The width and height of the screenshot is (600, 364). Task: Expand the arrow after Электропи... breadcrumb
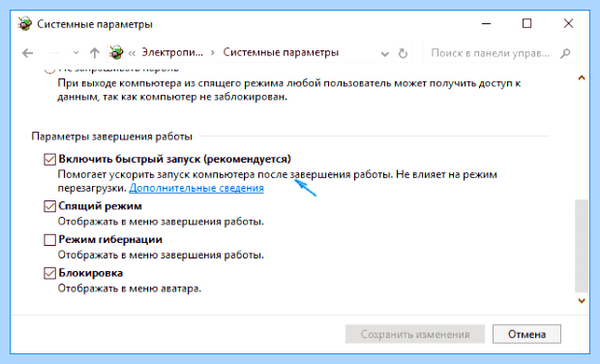213,53
